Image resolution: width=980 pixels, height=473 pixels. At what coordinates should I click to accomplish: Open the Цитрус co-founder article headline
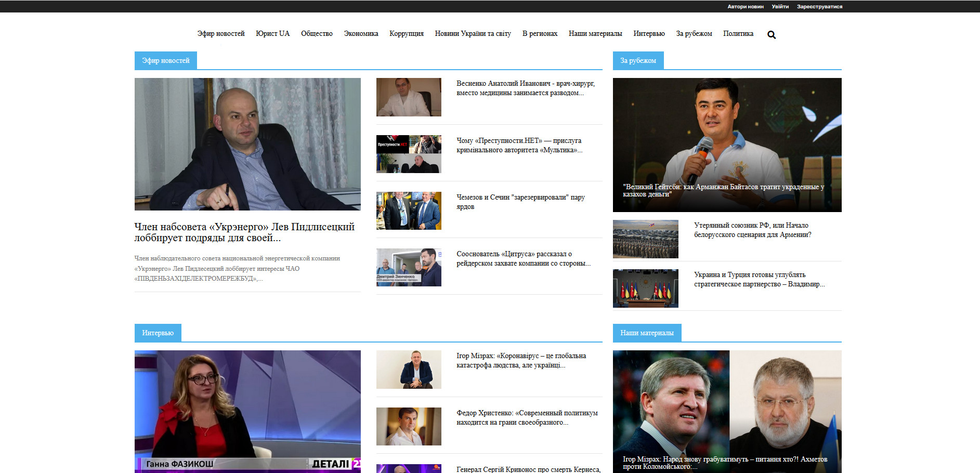point(523,259)
